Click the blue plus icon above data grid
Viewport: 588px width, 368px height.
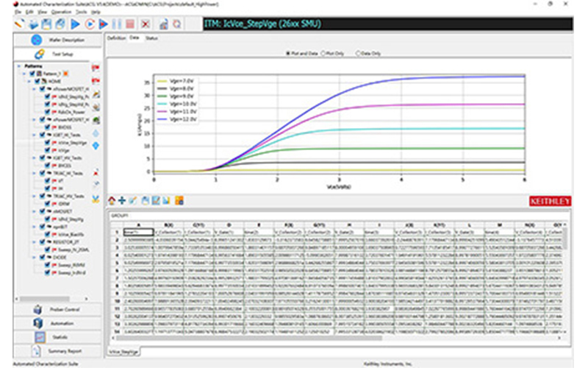pyautogui.click(x=122, y=200)
